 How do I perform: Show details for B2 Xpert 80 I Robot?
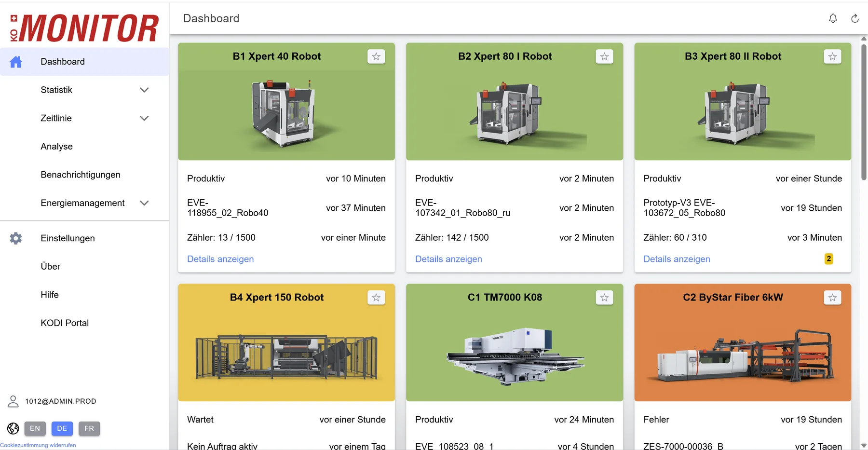[x=448, y=259]
